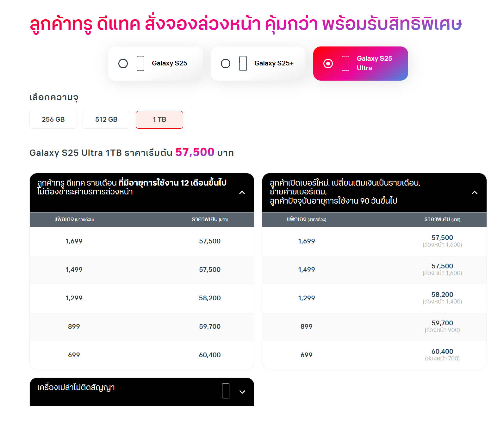Select the Galaxy S25 Ultra radio button
The height and width of the screenshot is (423, 504).
[x=328, y=64]
